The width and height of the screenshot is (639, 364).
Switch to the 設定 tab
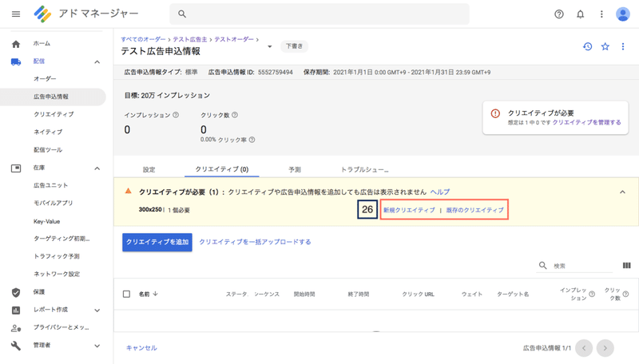tap(149, 169)
